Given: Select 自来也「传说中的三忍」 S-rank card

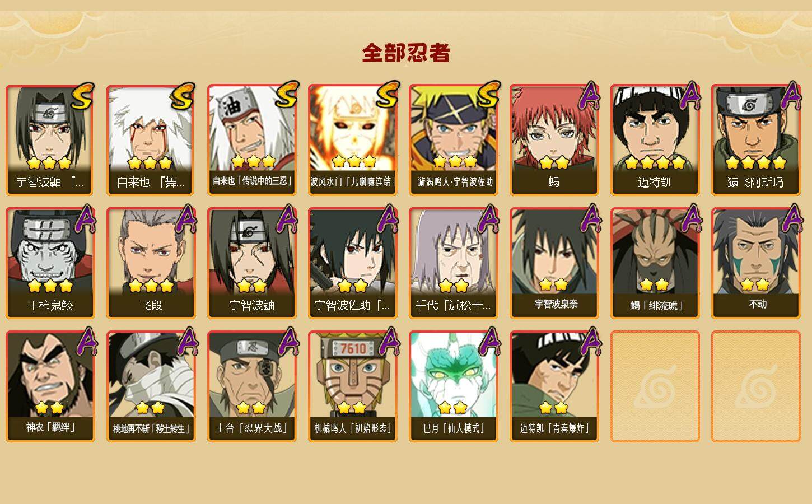Looking at the screenshot, I should (251, 140).
